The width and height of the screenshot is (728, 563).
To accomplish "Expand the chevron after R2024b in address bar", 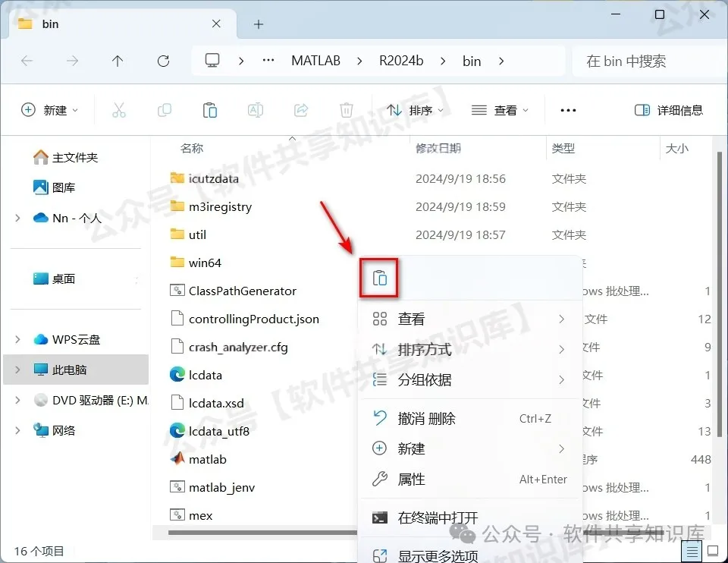I will [443, 61].
